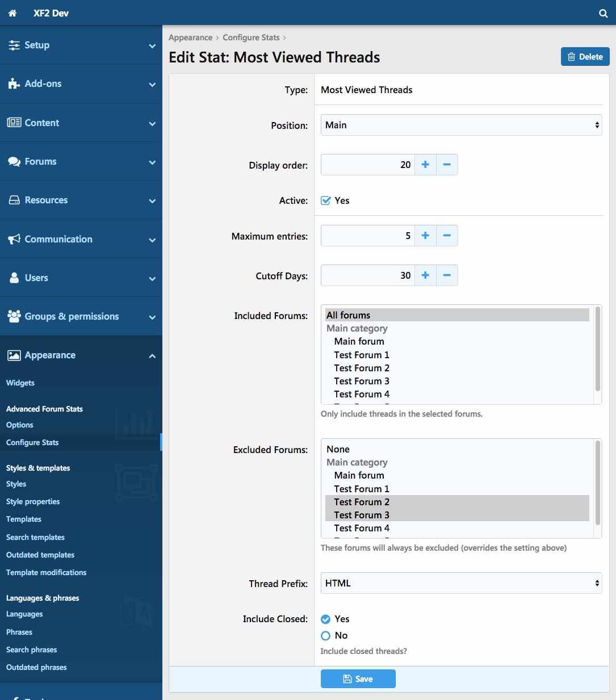Select All forums in Included Forums
616x700 pixels.
pos(457,315)
